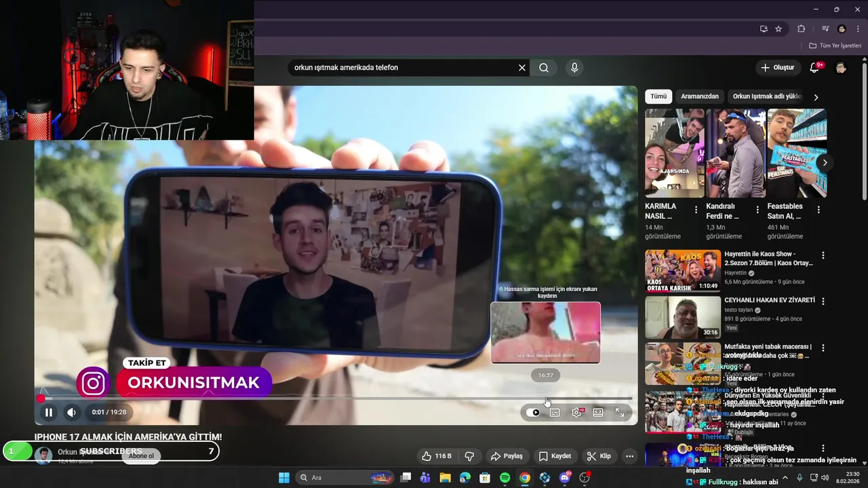The image size is (868, 488).
Task: Save the video with Kaydet
Action: click(x=555, y=456)
